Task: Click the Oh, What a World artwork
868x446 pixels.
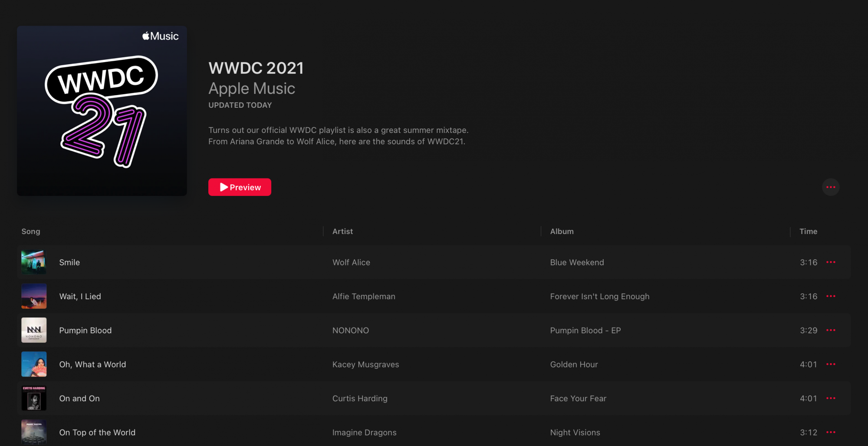Action: (34, 364)
